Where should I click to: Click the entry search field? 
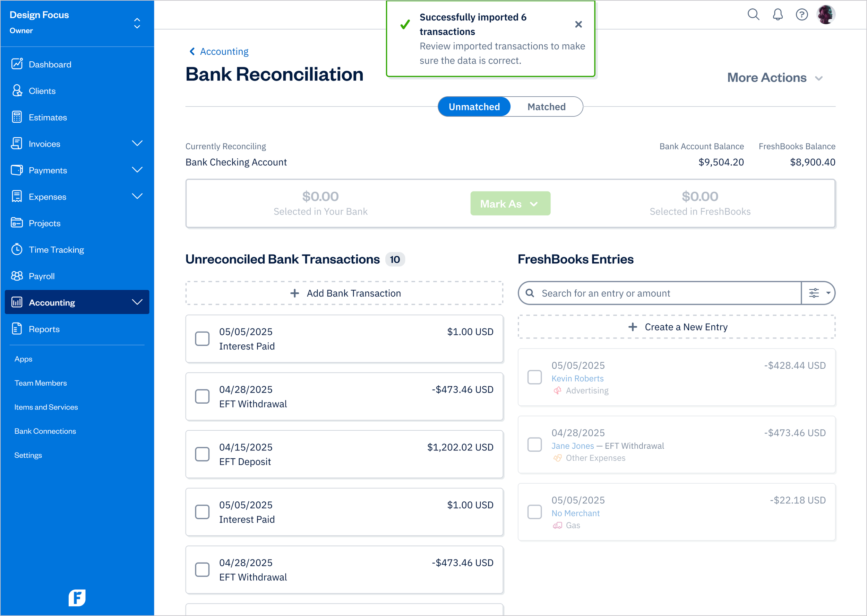pos(645,293)
